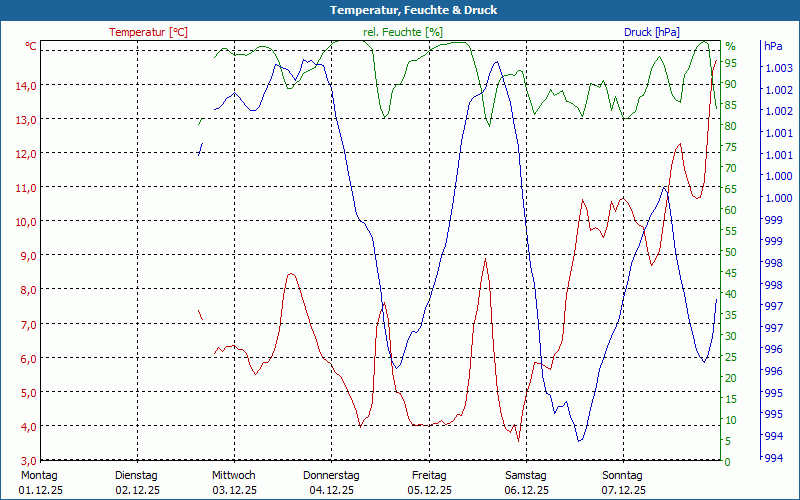This screenshot has width=800, height=500.
Task: Click the 1.000 value on pressure axis
Action: [777, 176]
